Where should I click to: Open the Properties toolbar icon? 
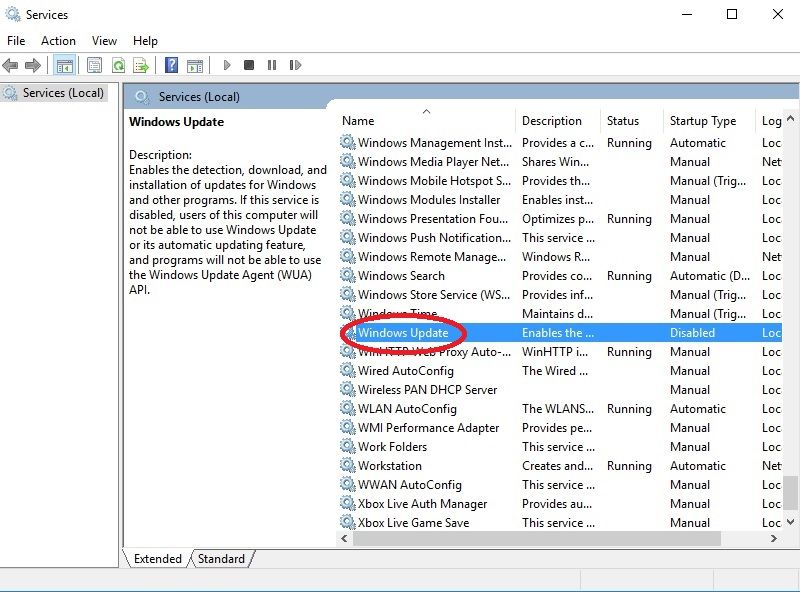click(94, 65)
